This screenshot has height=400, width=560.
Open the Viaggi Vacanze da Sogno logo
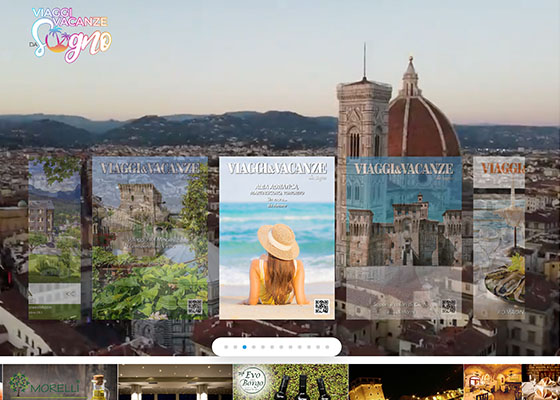point(70,35)
